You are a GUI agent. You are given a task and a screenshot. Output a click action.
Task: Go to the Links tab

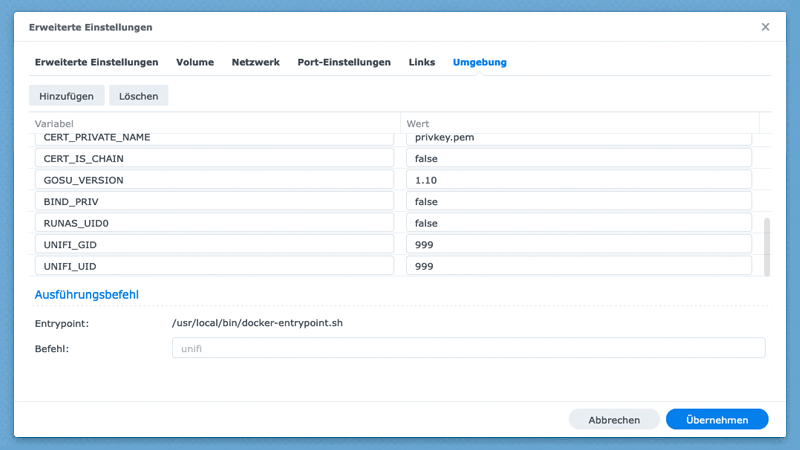point(422,62)
